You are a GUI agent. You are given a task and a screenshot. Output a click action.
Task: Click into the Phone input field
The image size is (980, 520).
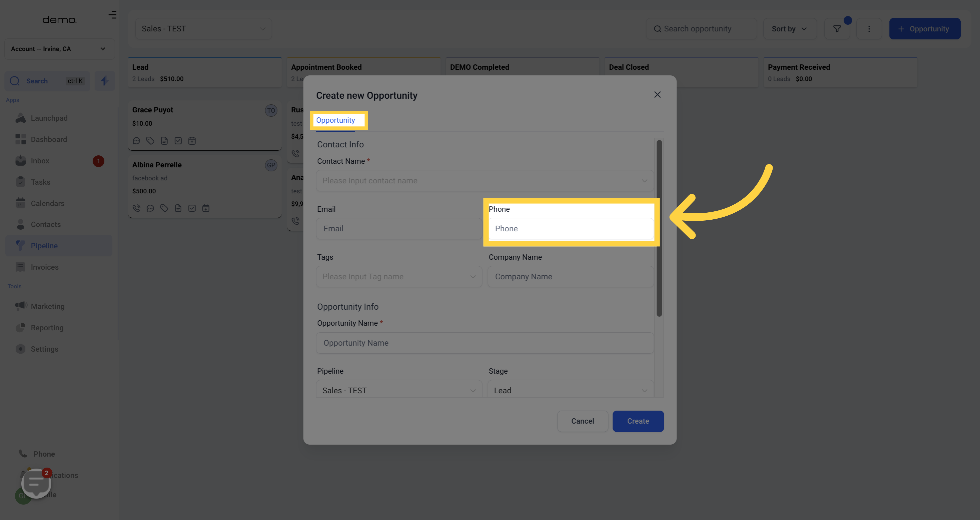[x=571, y=229]
